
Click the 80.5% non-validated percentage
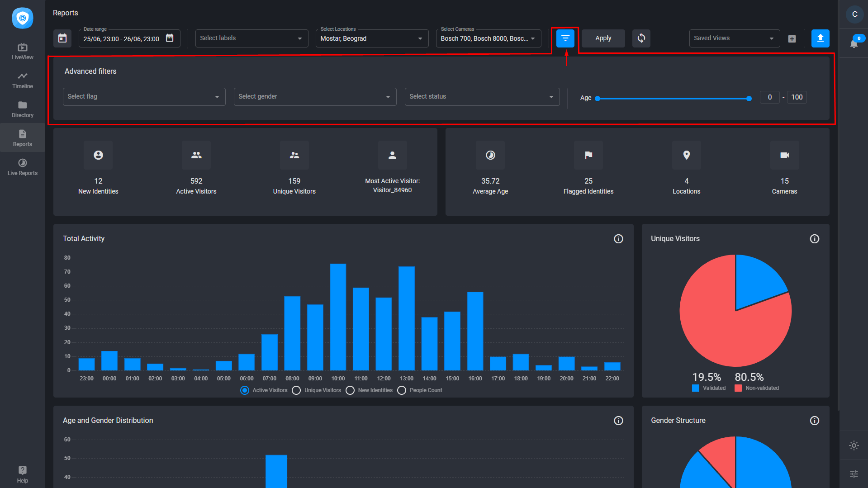[749, 377]
